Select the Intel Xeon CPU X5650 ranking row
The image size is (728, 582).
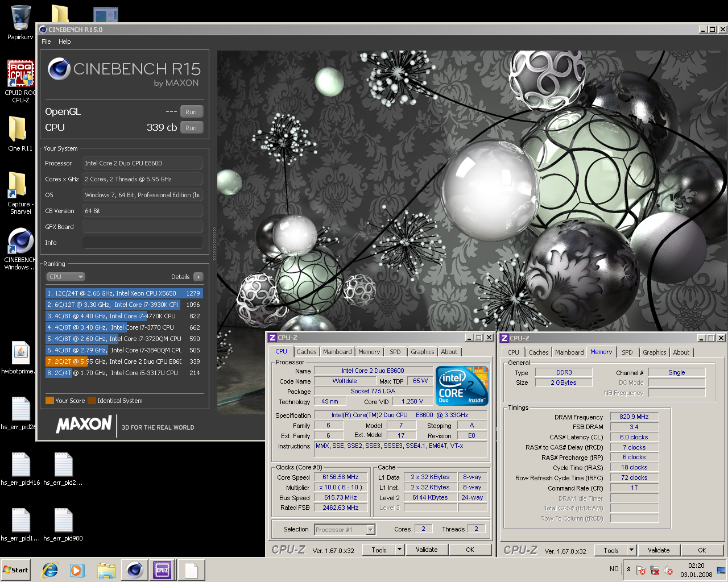click(x=124, y=293)
